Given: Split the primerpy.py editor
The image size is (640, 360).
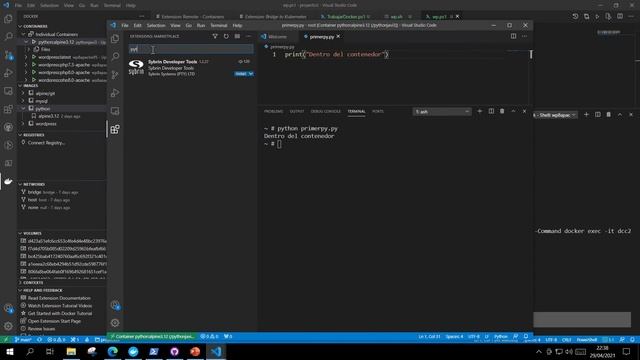Looking at the screenshot, I should tap(513, 36).
